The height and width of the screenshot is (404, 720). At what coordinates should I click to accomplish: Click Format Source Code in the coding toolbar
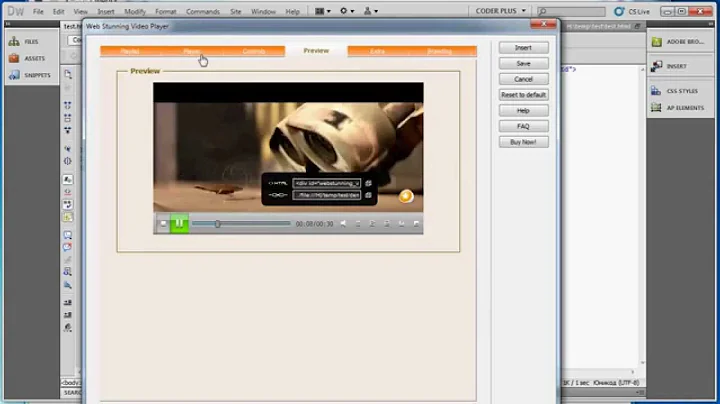click(68, 327)
